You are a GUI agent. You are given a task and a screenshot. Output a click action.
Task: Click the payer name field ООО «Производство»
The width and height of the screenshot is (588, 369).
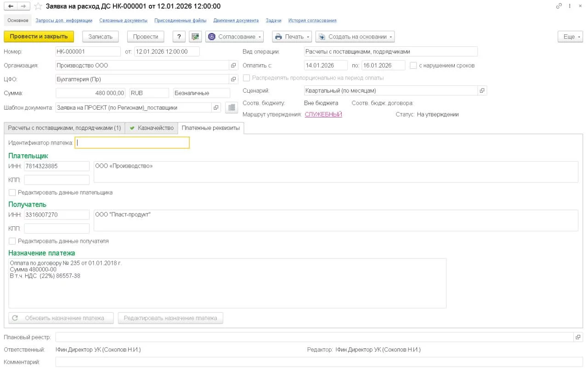click(x=336, y=172)
